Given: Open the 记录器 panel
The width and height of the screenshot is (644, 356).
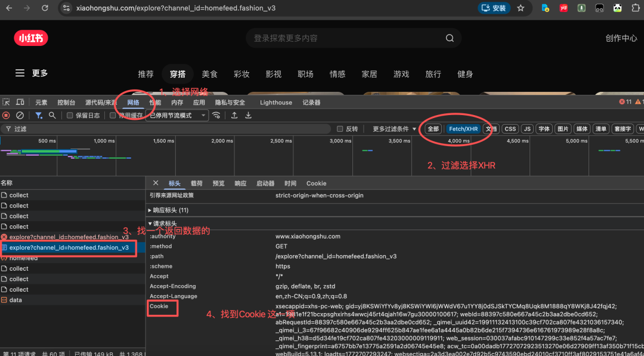Looking at the screenshot, I should [311, 103].
